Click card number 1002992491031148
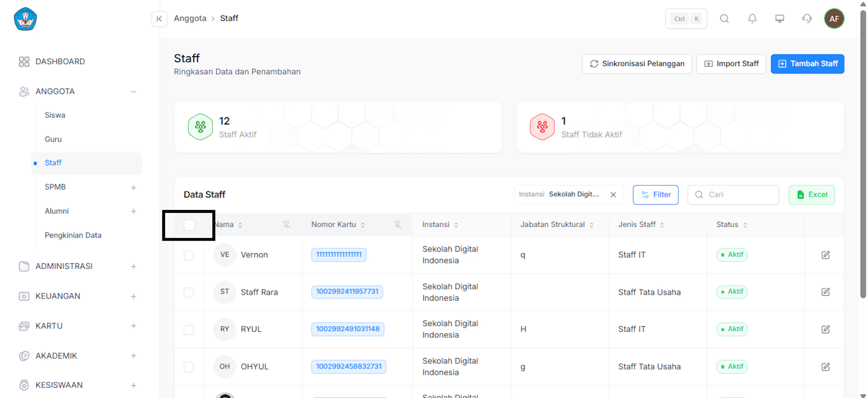Image resolution: width=868 pixels, height=398 pixels. 348,329
